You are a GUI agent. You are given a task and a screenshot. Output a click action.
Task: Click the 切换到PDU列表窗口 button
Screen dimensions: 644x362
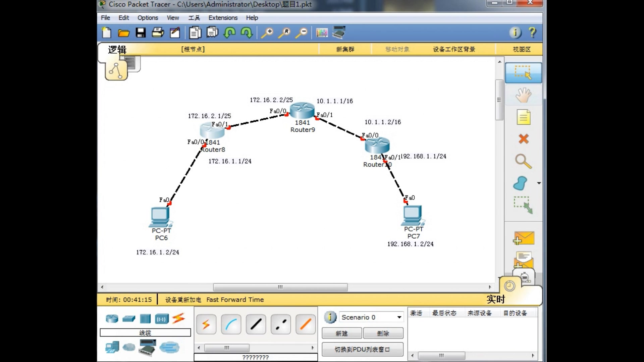(362, 349)
